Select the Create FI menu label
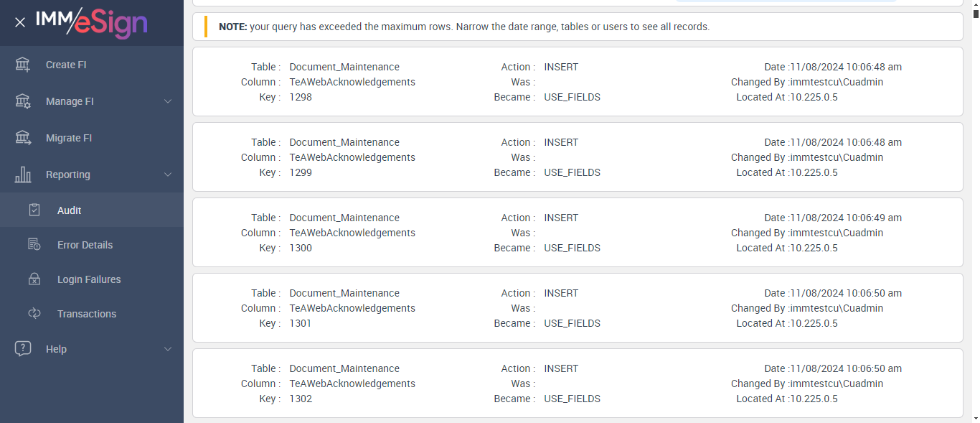The width and height of the screenshot is (980, 423). 66,65
